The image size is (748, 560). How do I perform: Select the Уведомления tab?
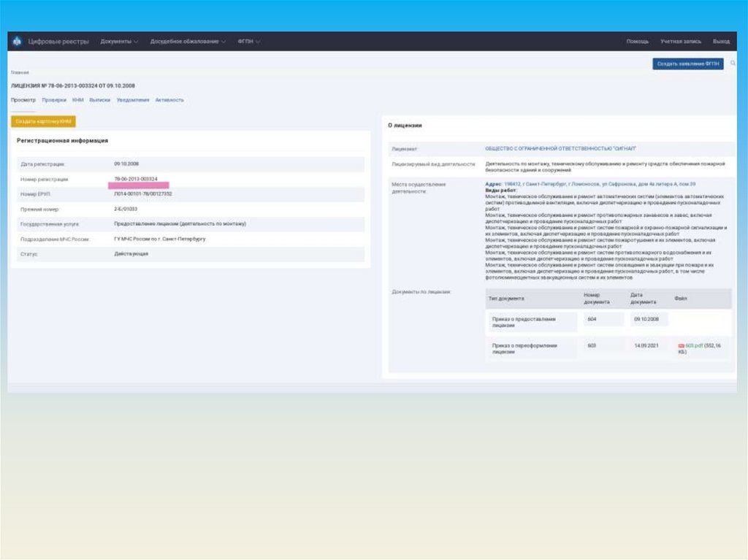click(133, 100)
